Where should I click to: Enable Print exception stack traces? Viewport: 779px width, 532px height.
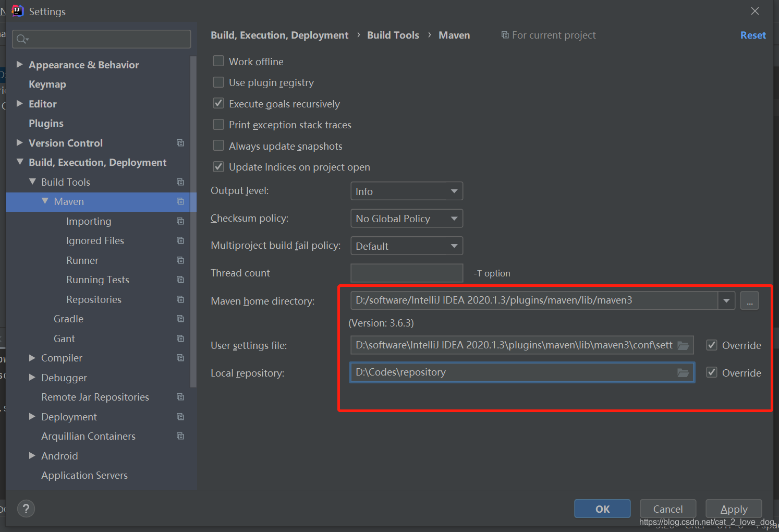tap(218, 125)
